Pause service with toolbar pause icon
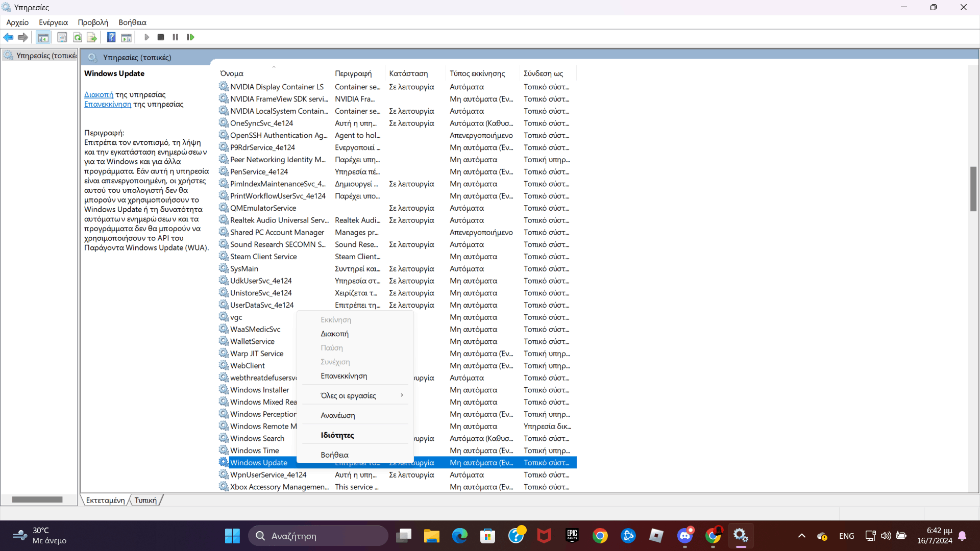Image resolution: width=980 pixels, height=551 pixels. pos(176,37)
